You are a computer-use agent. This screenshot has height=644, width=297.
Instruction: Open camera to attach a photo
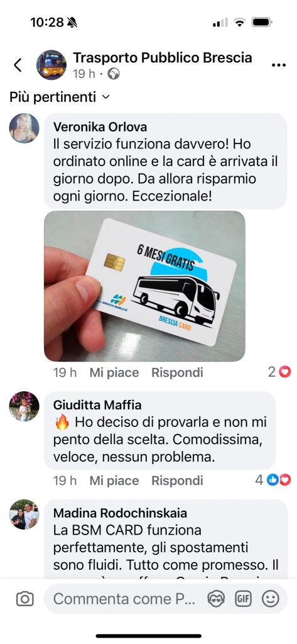(x=24, y=599)
